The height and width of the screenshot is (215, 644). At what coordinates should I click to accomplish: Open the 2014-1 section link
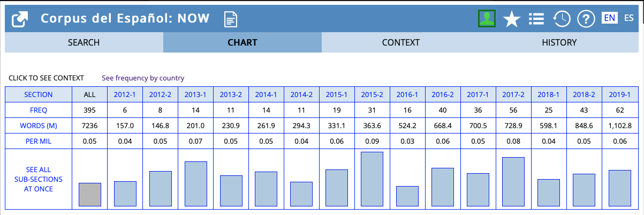tap(266, 94)
